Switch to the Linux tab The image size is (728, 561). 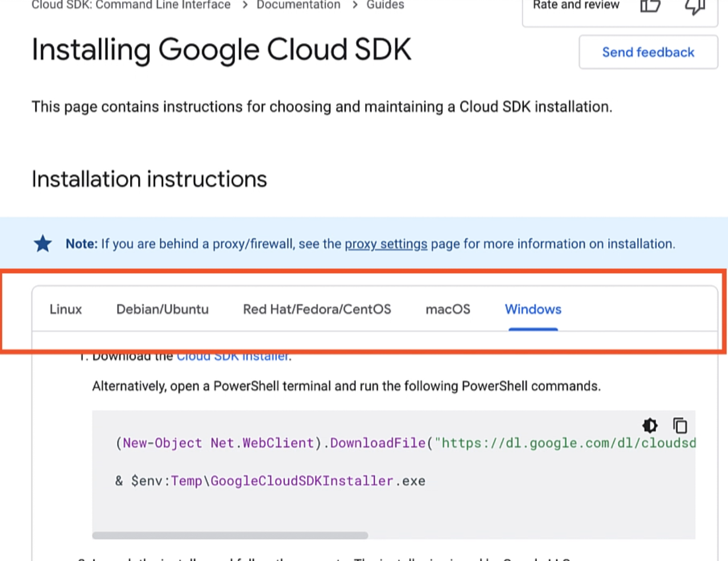click(66, 309)
